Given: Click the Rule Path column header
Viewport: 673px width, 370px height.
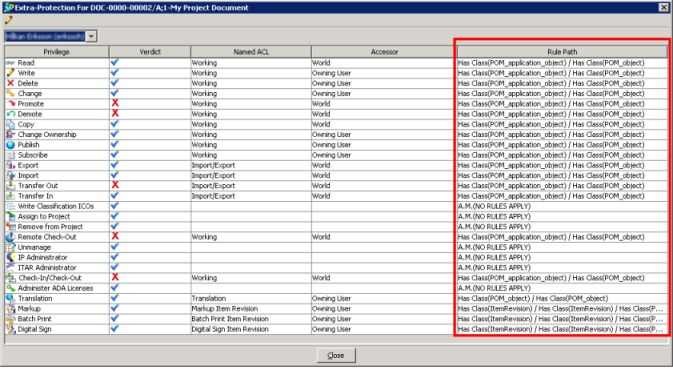Looking at the screenshot, I should pos(562,52).
